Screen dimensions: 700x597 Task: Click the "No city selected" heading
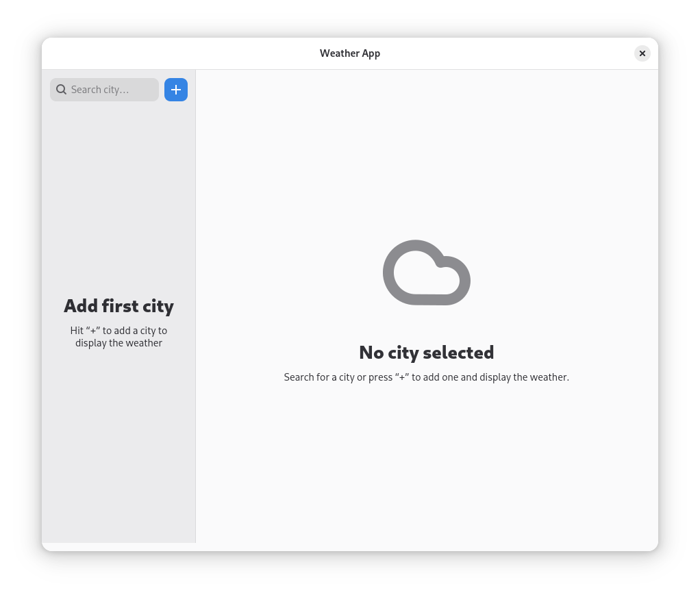pos(426,353)
